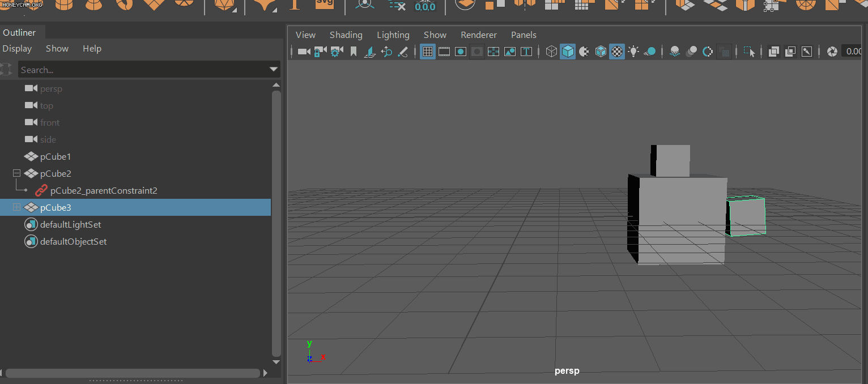Viewport: 868px width, 384px height.
Task: Collapse the pCube2 hierarchy
Action: click(16, 173)
